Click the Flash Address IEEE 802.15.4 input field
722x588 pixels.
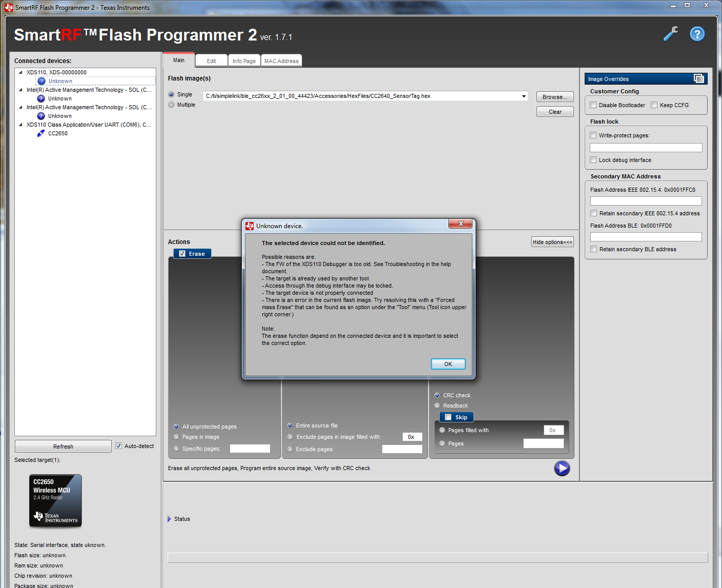click(x=646, y=201)
